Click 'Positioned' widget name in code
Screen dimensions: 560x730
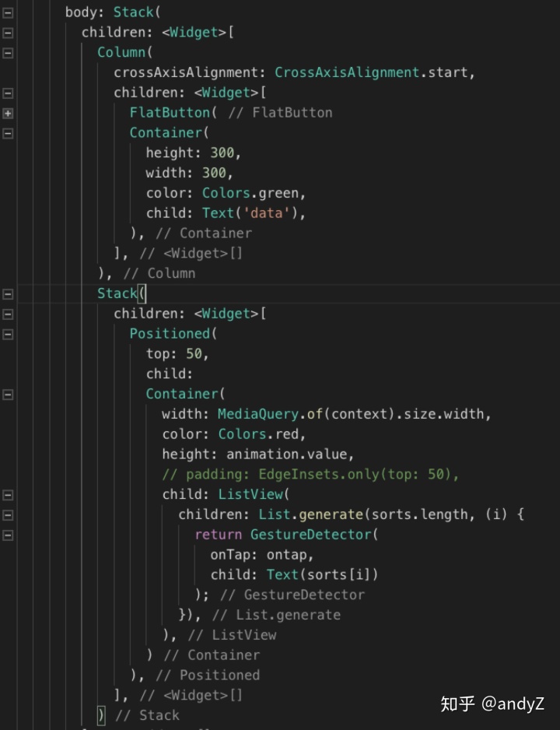(x=170, y=334)
